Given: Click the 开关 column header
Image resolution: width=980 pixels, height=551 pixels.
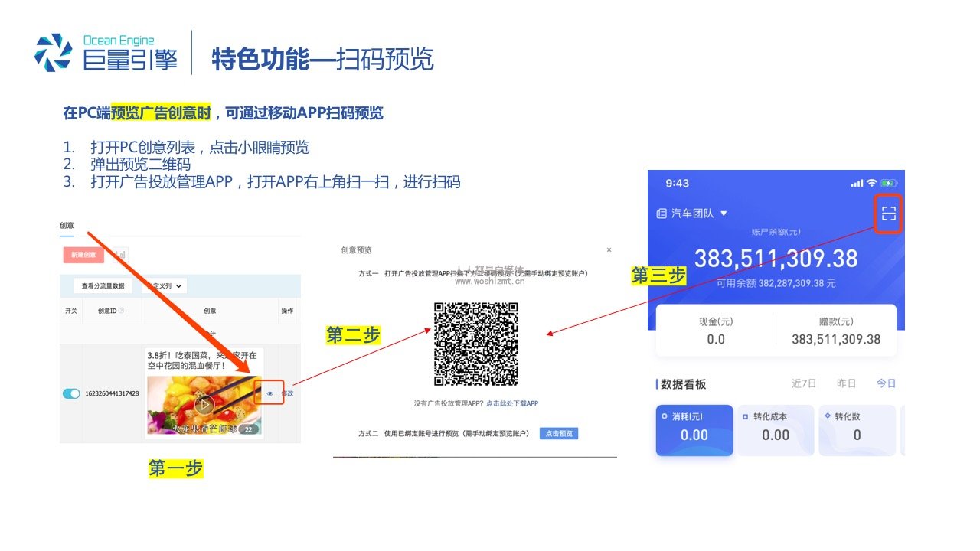Looking at the screenshot, I should pos(71,311).
